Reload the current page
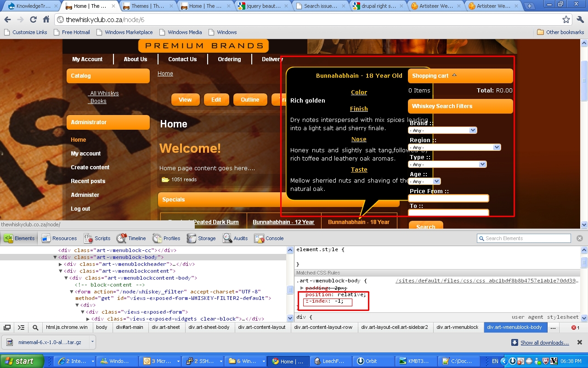This screenshot has height=368, width=588. click(x=33, y=20)
